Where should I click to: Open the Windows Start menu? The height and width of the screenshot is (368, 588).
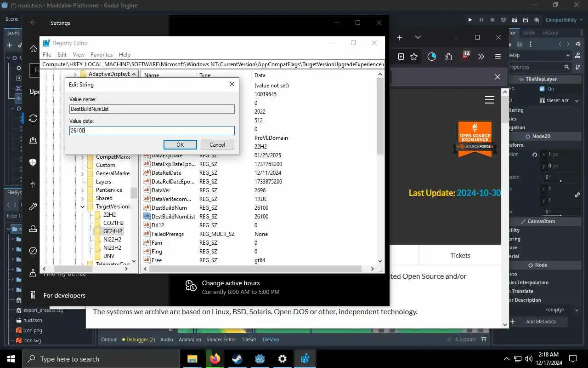pyautogui.click(x=11, y=359)
